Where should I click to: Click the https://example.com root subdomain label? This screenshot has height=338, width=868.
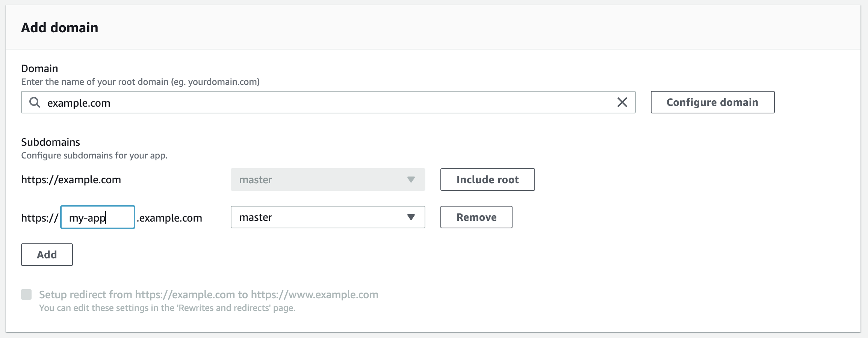point(71,180)
